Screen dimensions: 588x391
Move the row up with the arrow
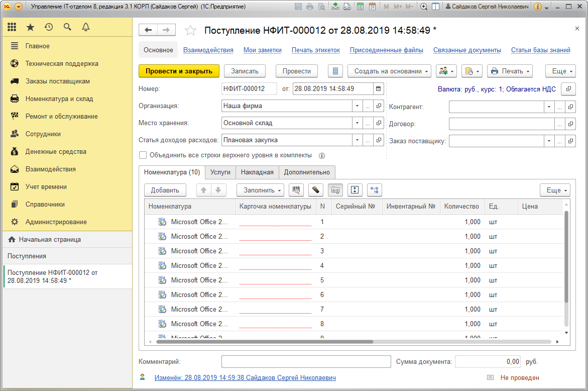click(x=204, y=190)
